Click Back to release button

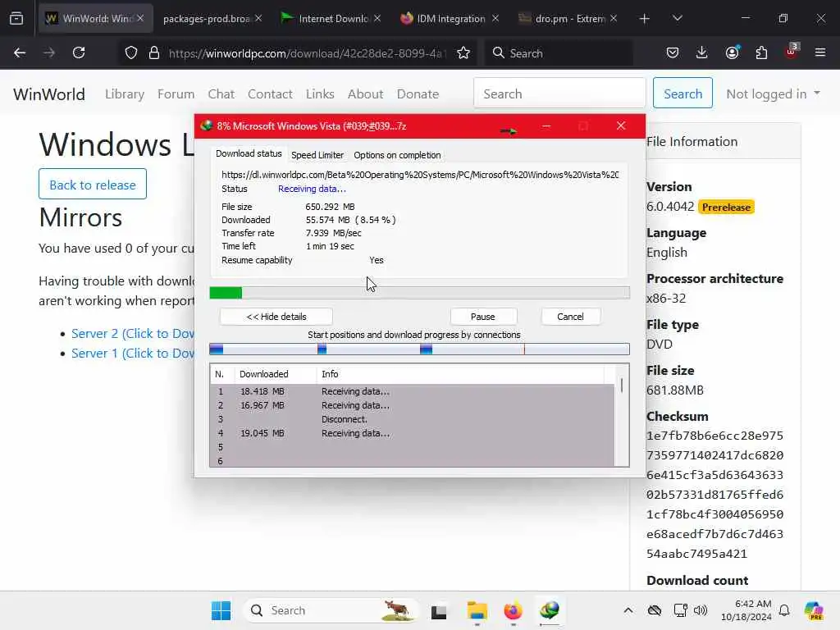tap(93, 185)
